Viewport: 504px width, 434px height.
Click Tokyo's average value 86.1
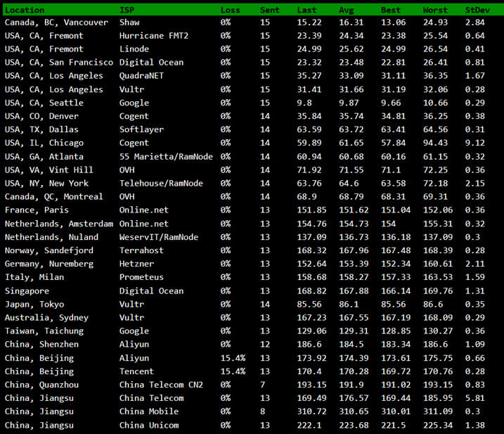349,305
